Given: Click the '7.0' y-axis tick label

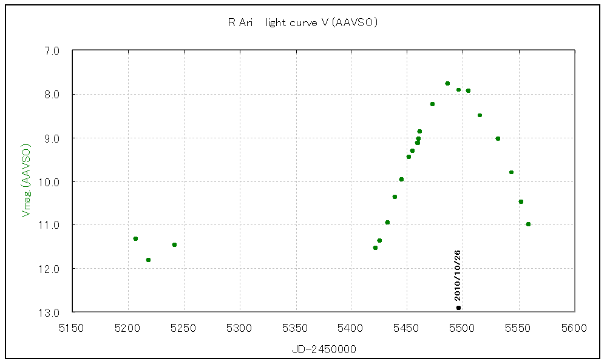Looking at the screenshot, I should pos(52,51).
